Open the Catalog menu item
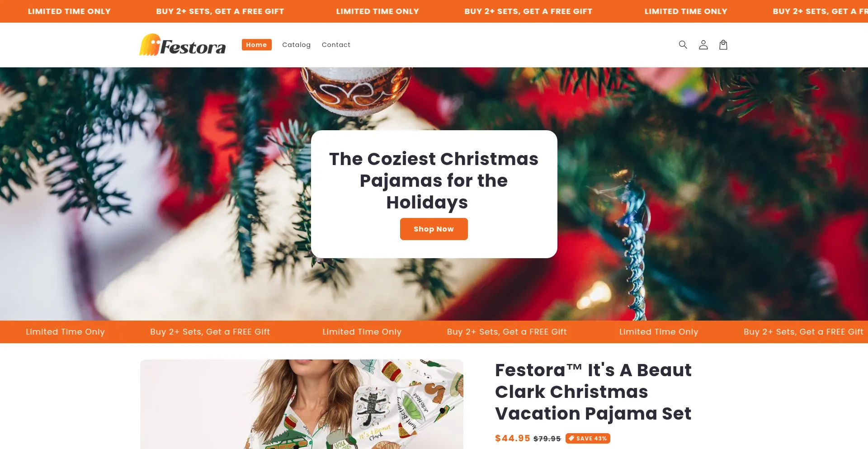 [296, 45]
